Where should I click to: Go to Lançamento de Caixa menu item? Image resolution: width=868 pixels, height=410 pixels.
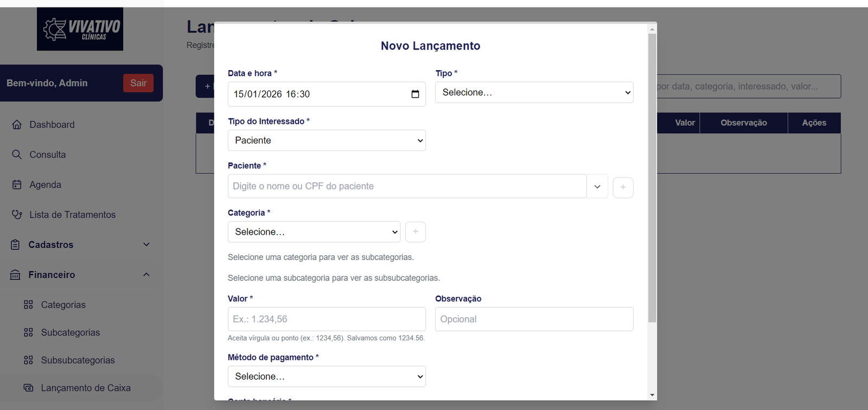click(85, 388)
